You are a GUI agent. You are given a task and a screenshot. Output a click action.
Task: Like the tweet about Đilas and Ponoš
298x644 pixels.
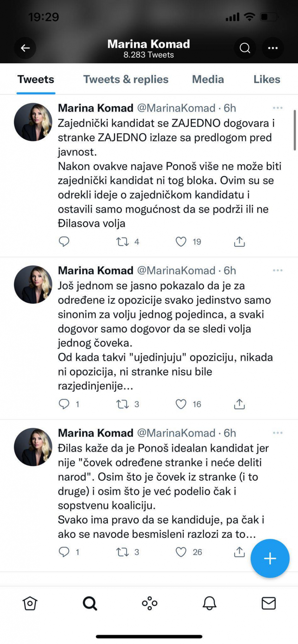(181, 552)
